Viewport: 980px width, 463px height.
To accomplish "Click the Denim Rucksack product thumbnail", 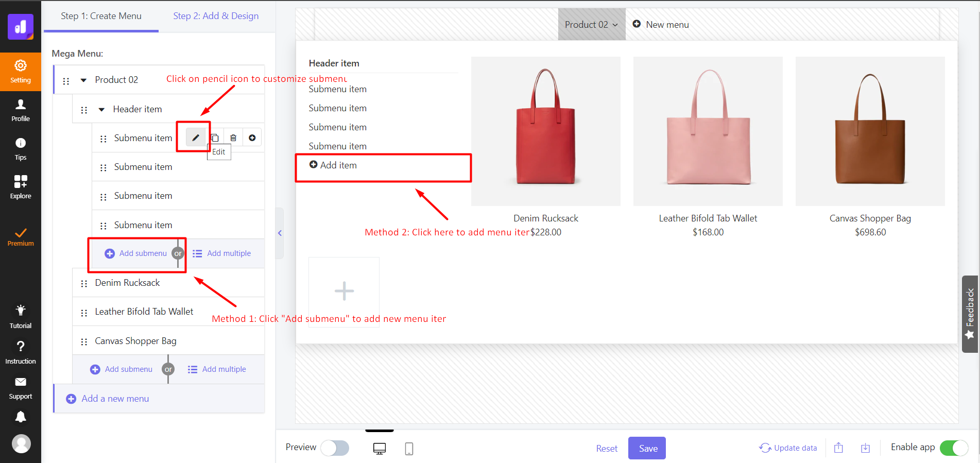I will pos(545,131).
